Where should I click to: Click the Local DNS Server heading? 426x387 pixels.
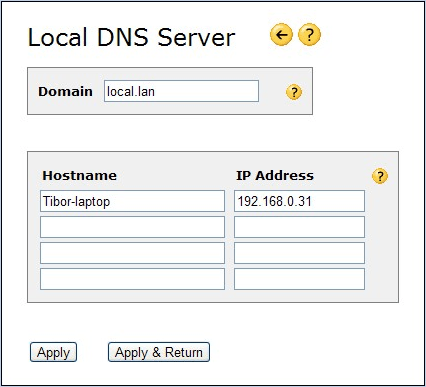[131, 37]
